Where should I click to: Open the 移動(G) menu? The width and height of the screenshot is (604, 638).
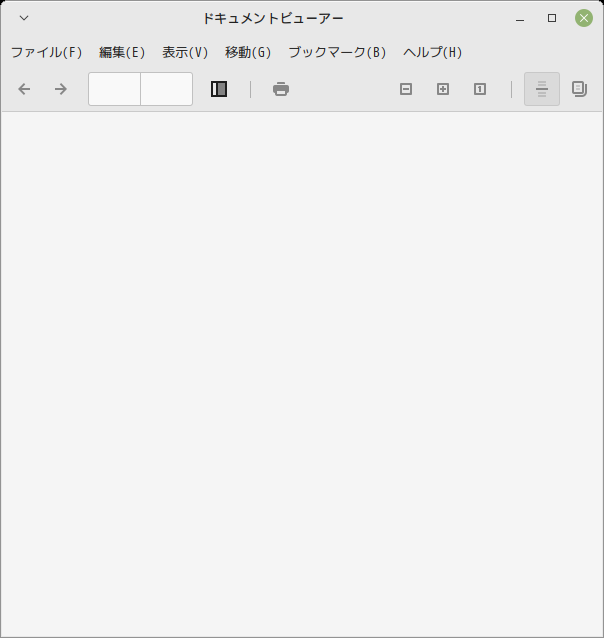point(248,52)
